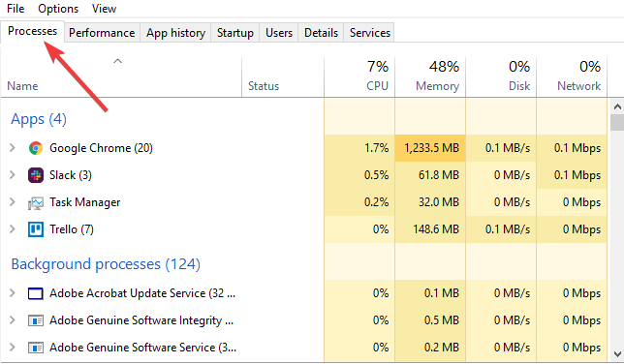Select the Task Manager process icon

[36, 203]
